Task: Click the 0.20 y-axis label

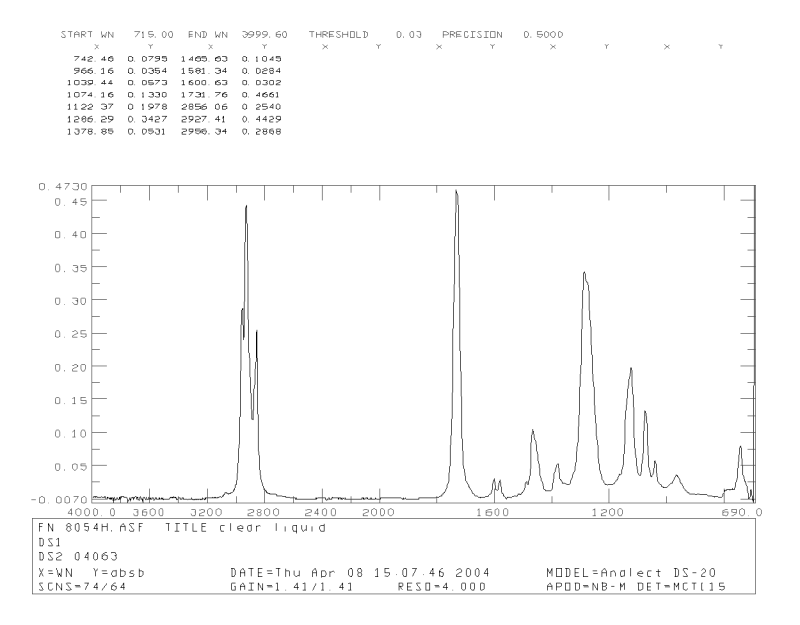Action: click(71, 368)
